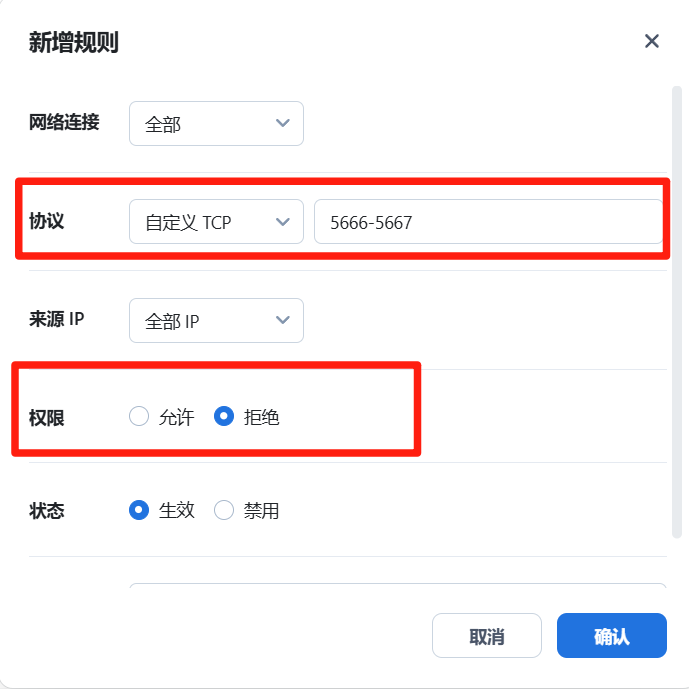Click the partially visible field below 状态

(398, 585)
